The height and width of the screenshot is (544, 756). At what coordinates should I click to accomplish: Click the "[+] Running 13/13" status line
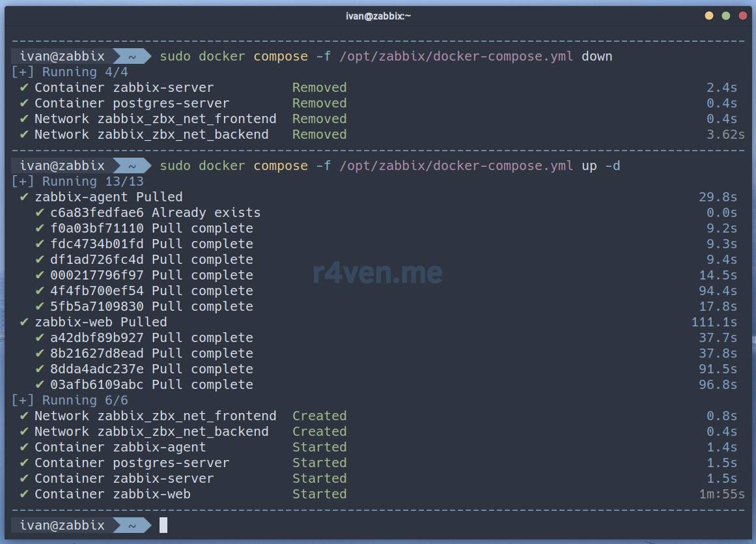click(x=78, y=181)
